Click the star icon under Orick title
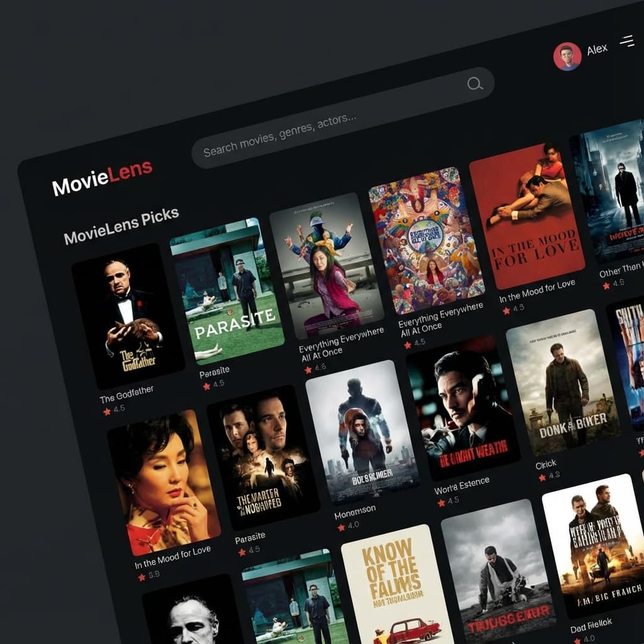Viewport: 644px width, 644px height. pyautogui.click(x=541, y=477)
